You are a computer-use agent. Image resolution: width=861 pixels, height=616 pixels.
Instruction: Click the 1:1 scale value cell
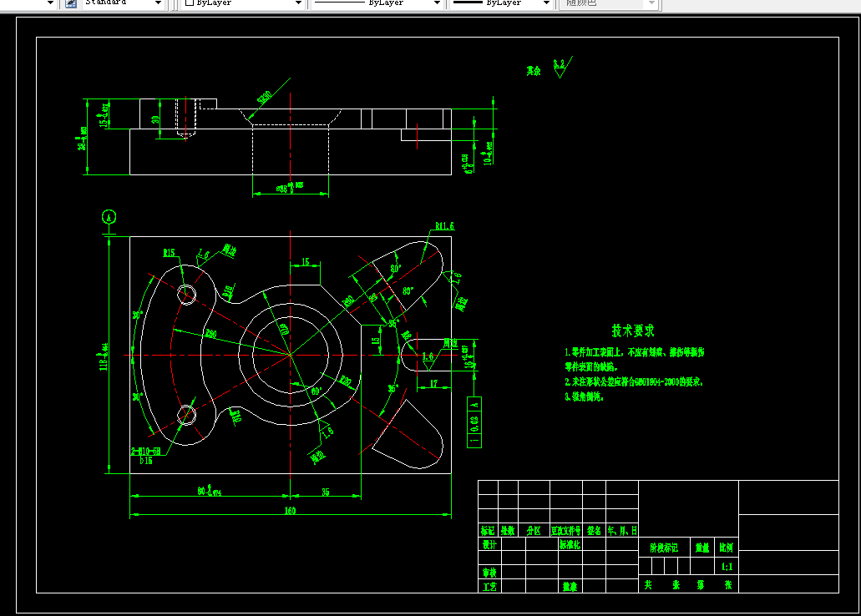[x=727, y=566]
